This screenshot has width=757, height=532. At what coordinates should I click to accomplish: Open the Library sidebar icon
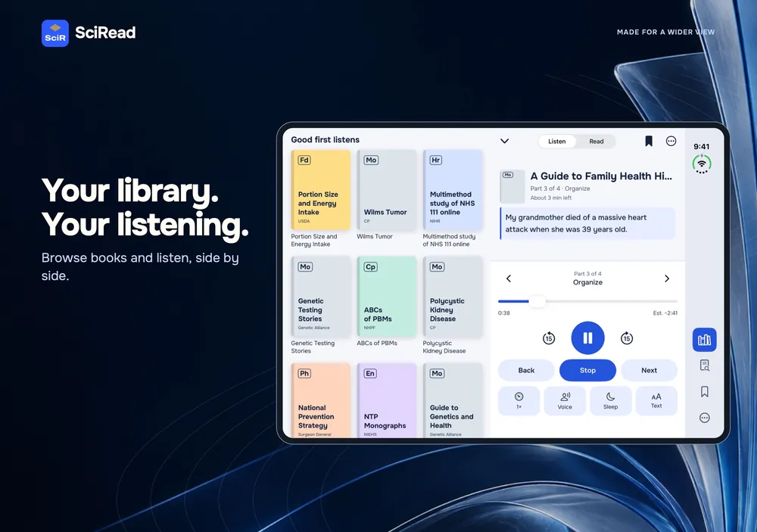(x=704, y=340)
